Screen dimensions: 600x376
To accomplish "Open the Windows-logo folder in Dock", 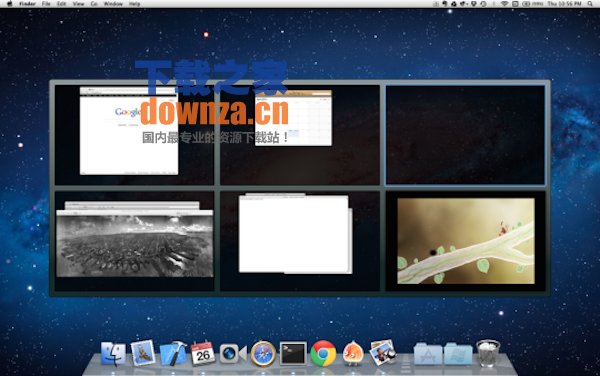I will click(458, 354).
